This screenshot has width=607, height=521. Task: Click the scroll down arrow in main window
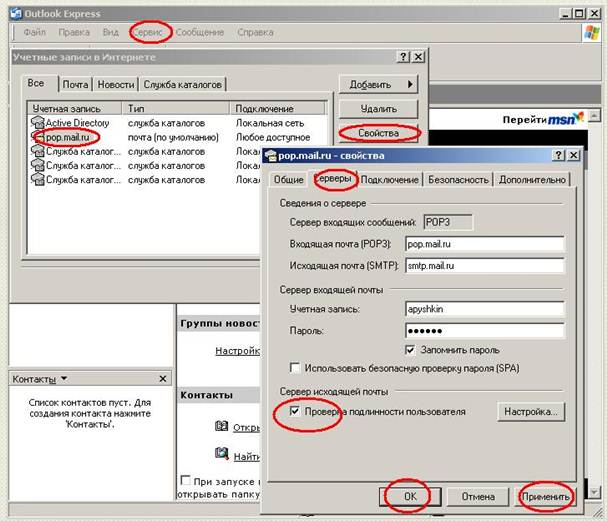coord(594,492)
